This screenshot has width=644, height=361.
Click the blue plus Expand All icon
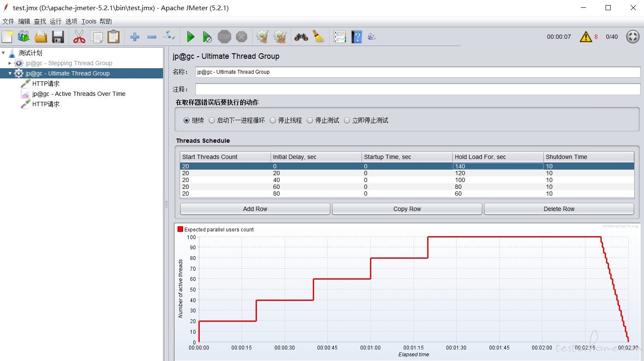(x=135, y=37)
